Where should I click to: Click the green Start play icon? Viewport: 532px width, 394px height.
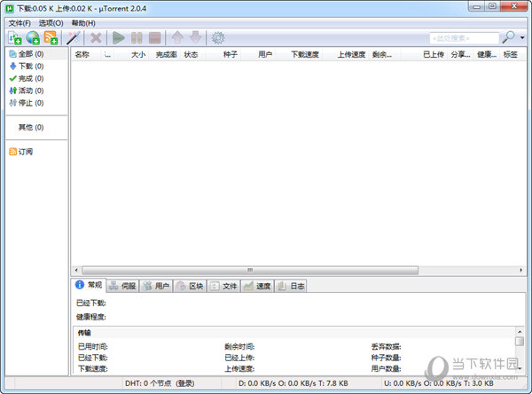[119, 37]
